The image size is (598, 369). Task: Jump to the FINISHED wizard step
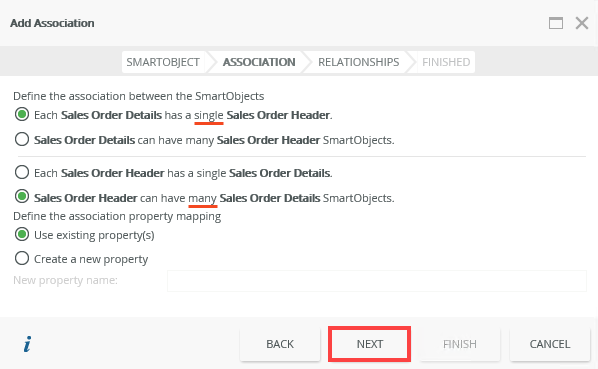point(446,62)
